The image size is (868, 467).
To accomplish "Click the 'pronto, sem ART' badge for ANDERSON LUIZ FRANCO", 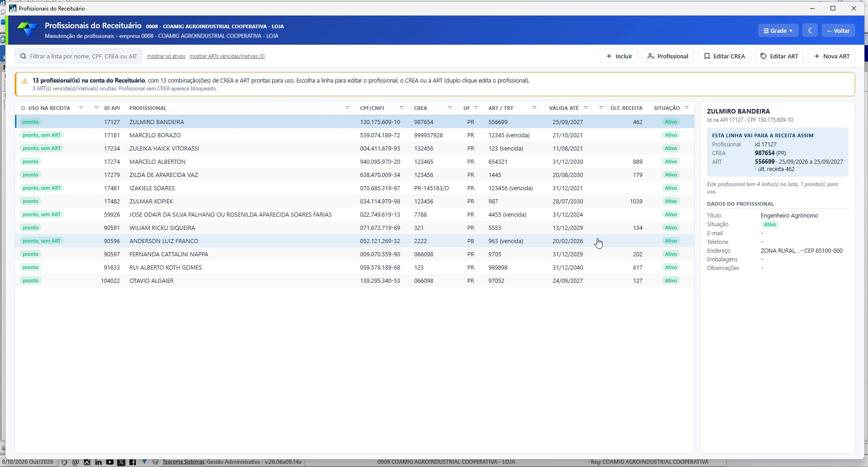I will pyautogui.click(x=41, y=241).
